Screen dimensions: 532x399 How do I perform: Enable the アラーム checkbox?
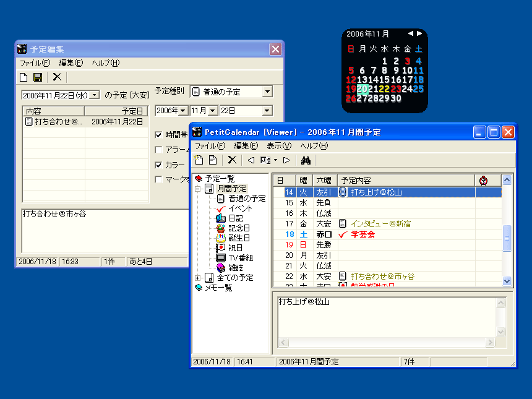pyautogui.click(x=158, y=150)
